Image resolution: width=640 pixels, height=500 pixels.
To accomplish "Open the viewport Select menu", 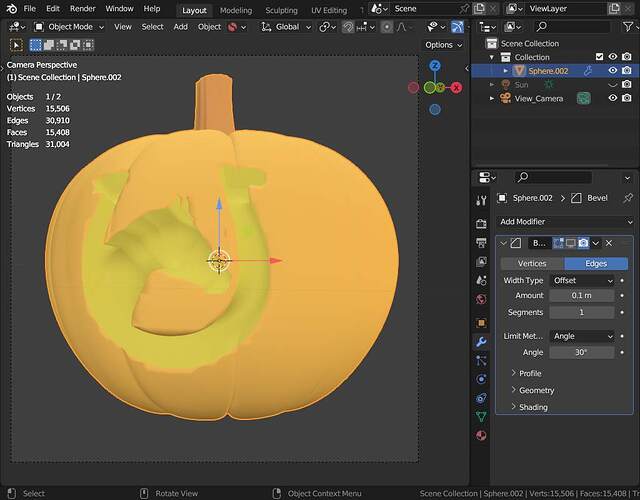I will pos(152,27).
